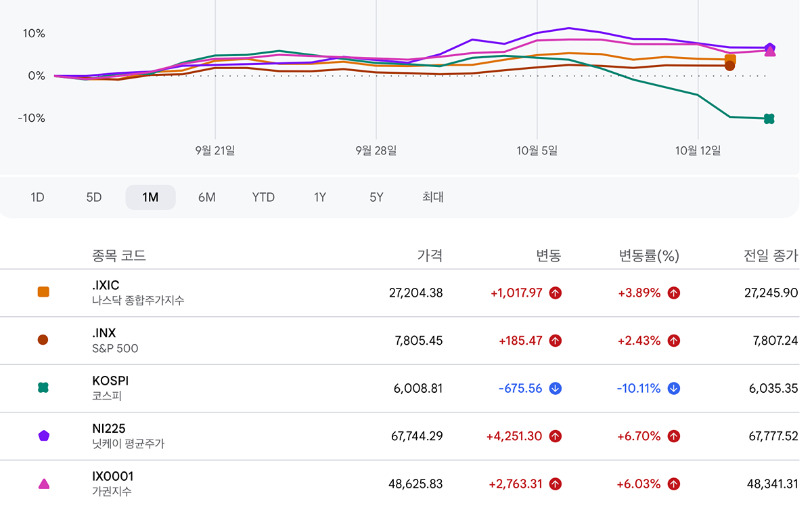Screen dimensions: 812x512
Task: Click the 종목 코드 column header
Action: coord(119,256)
